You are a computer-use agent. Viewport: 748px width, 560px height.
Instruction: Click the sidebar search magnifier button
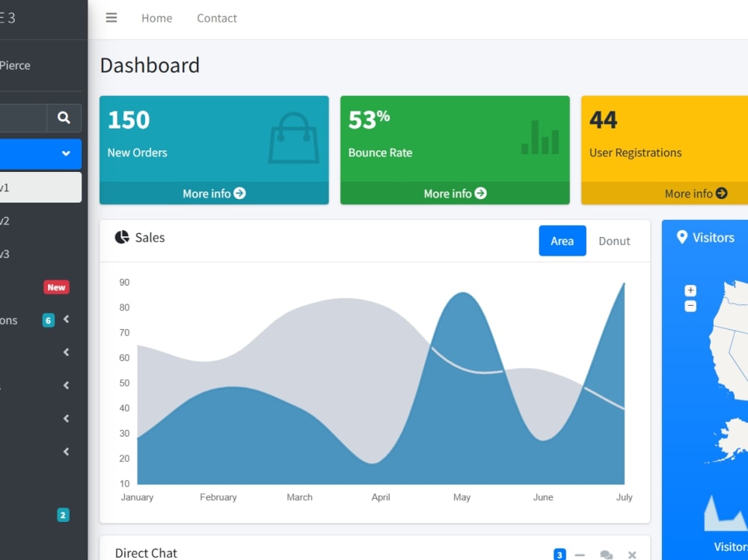point(64,118)
